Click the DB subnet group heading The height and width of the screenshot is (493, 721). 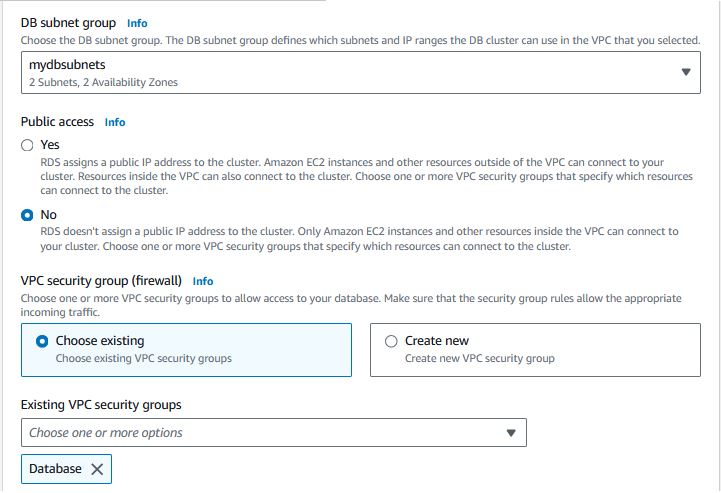click(68, 23)
